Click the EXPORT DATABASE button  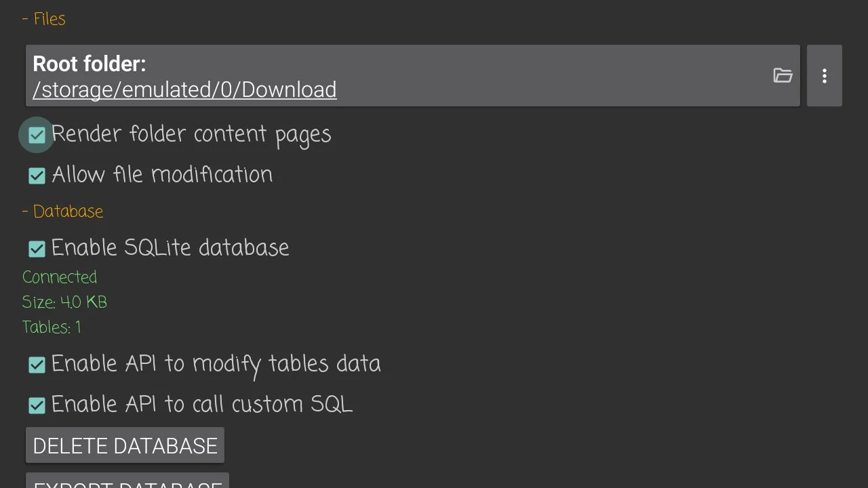(127, 481)
